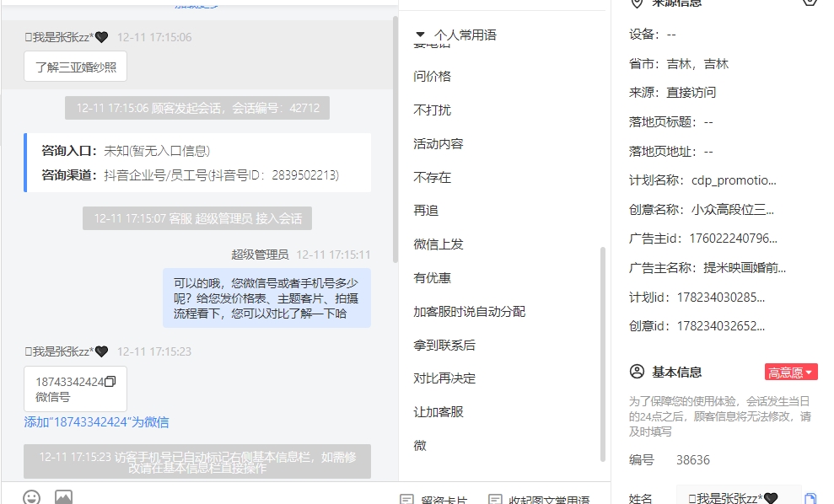Open the image upload icon in the chat toolbar
This screenshot has height=504, width=834.
coord(64,497)
